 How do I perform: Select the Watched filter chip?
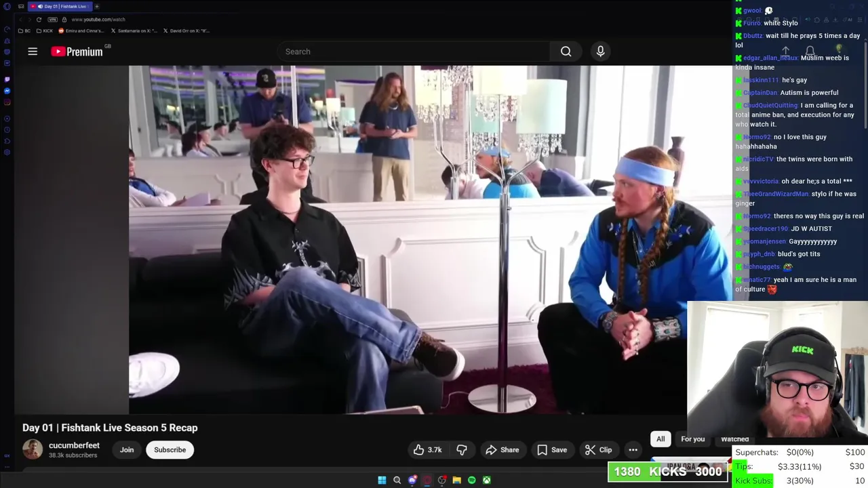pyautogui.click(x=735, y=439)
